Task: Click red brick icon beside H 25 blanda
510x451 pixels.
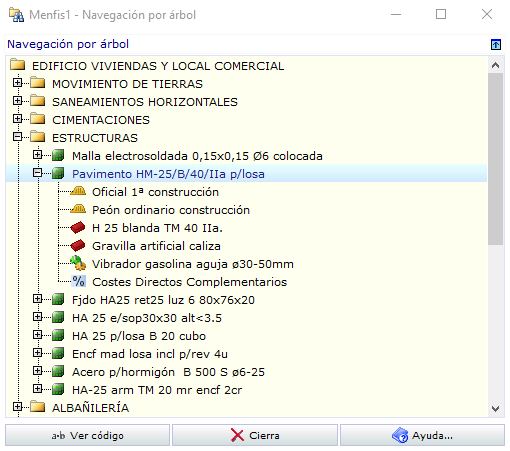Action: (78, 228)
